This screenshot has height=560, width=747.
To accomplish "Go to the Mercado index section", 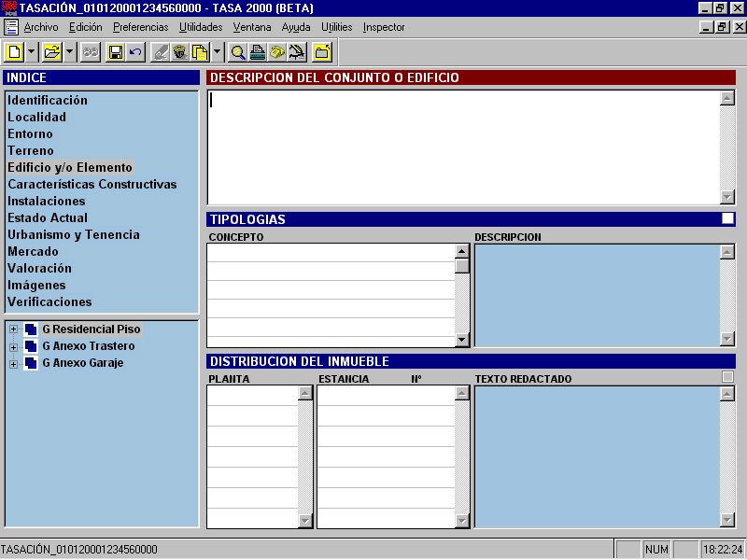I will coord(33,251).
